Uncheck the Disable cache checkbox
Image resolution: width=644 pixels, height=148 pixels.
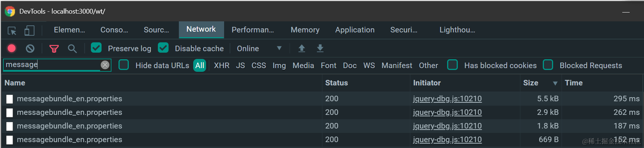(x=163, y=48)
